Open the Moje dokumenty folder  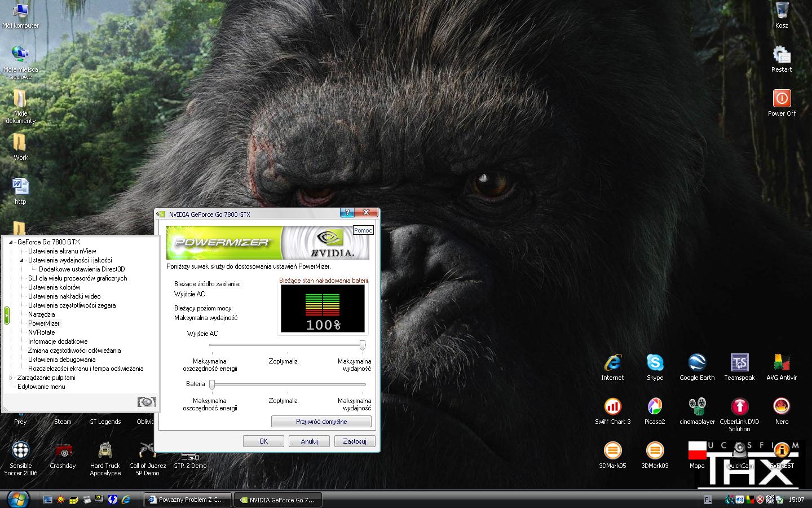coord(21,106)
